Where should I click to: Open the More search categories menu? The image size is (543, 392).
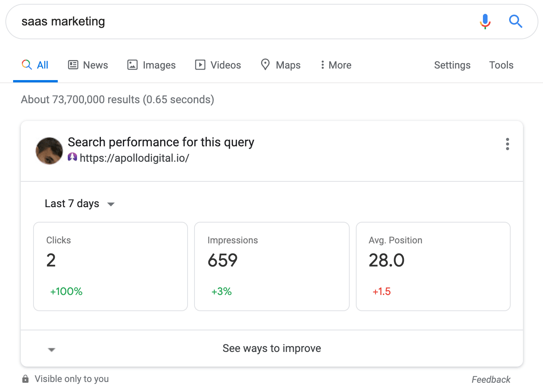tap(336, 65)
